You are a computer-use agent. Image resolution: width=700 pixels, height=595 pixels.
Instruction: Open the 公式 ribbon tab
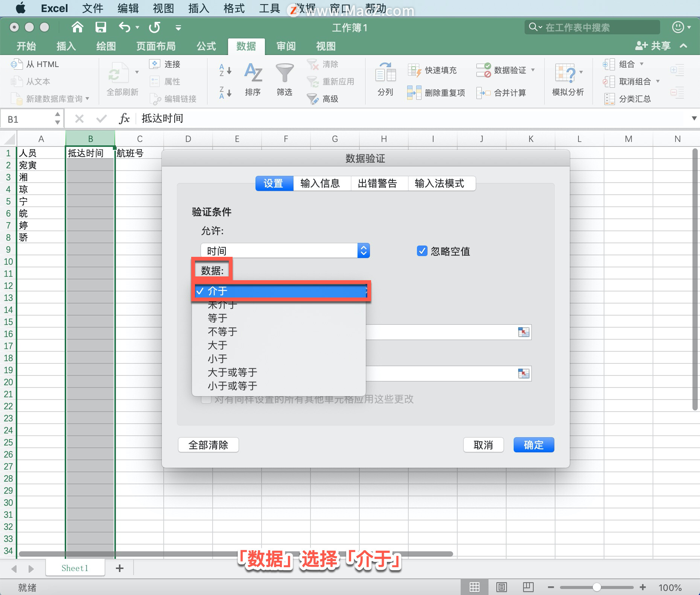coord(206,46)
